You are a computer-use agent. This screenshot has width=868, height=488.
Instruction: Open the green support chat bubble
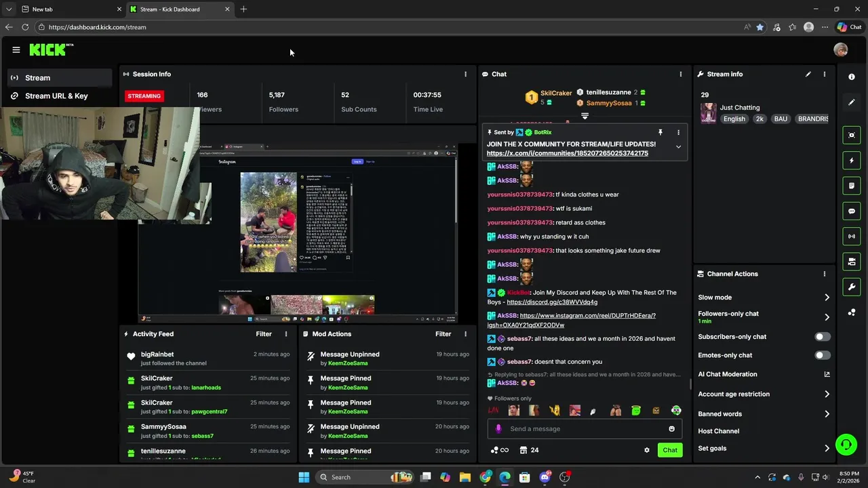[x=846, y=445]
